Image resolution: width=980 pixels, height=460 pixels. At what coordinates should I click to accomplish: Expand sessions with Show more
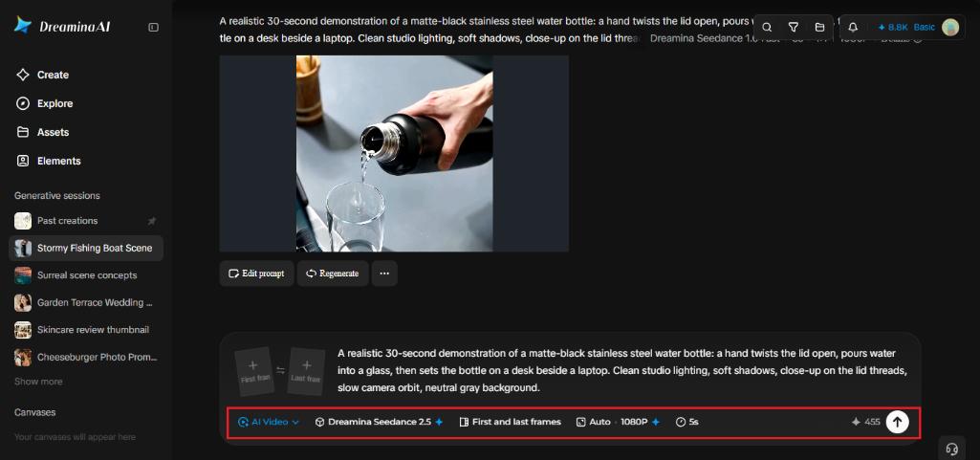[38, 382]
